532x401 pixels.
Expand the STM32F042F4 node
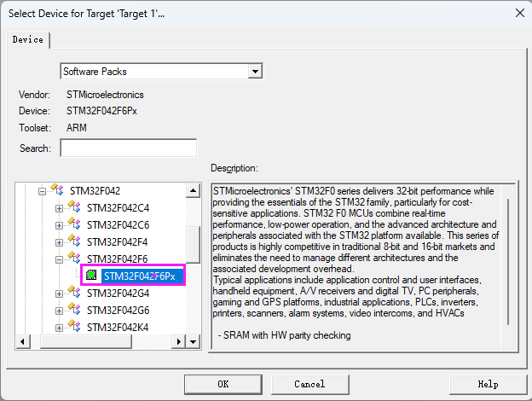coord(59,242)
